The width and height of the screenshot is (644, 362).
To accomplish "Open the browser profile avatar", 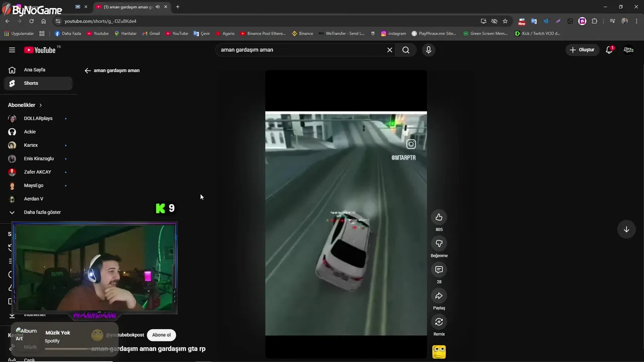I will coord(624,21).
